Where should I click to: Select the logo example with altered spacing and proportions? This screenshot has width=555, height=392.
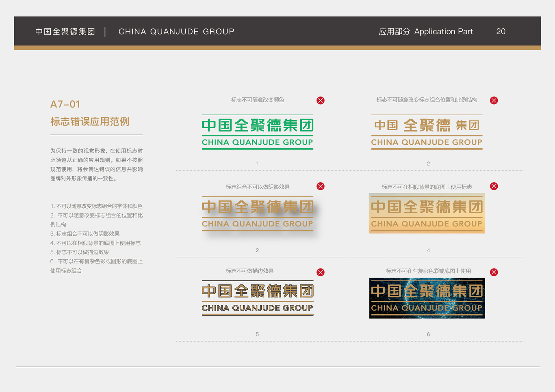427,132
